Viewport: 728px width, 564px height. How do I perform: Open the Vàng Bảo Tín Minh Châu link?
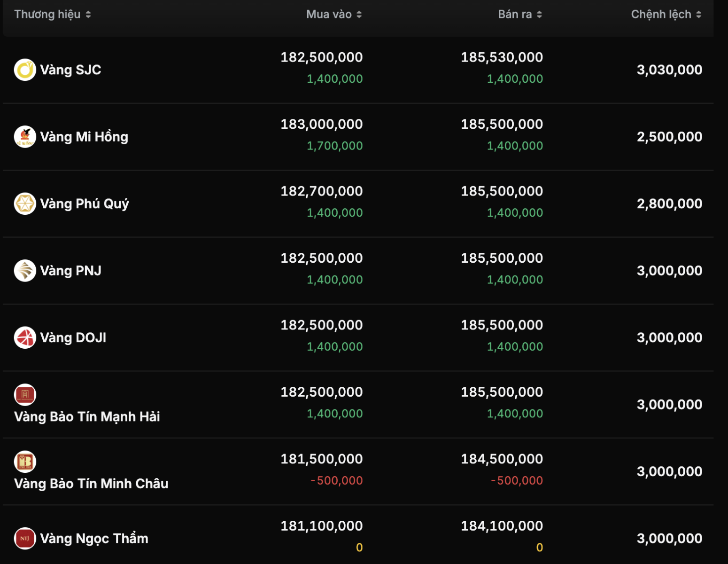tap(91, 484)
